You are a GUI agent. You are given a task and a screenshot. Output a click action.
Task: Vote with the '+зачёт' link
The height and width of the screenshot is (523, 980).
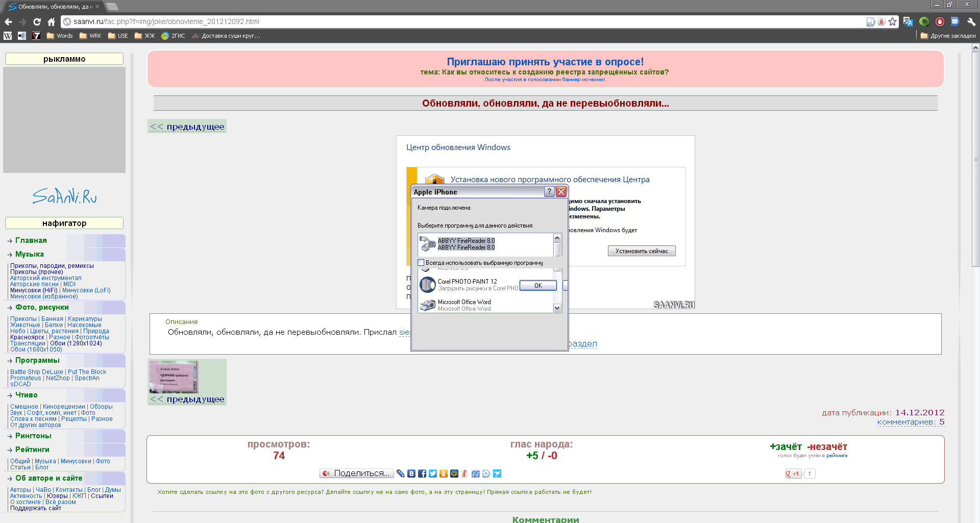786,447
